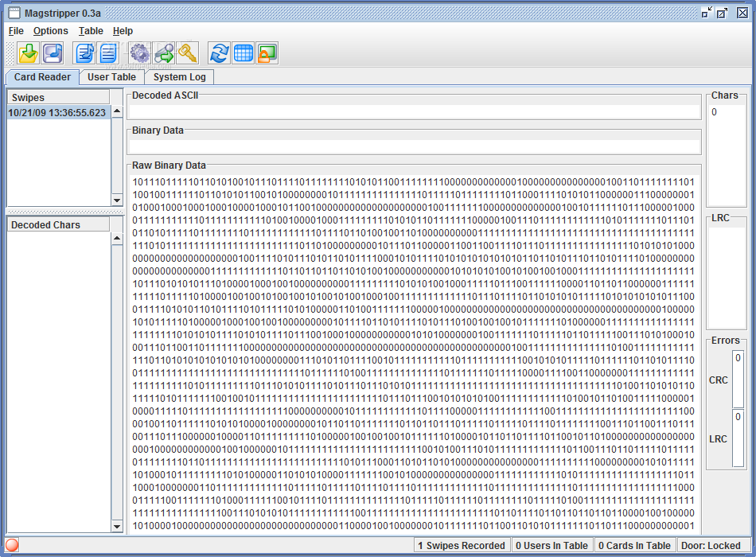Click the toolbar drag handle grip
This screenshot has width=756, height=557.
coord(10,53)
